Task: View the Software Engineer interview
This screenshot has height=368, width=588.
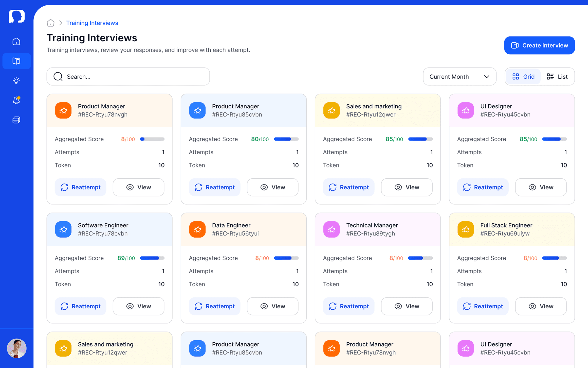Action: (138, 306)
